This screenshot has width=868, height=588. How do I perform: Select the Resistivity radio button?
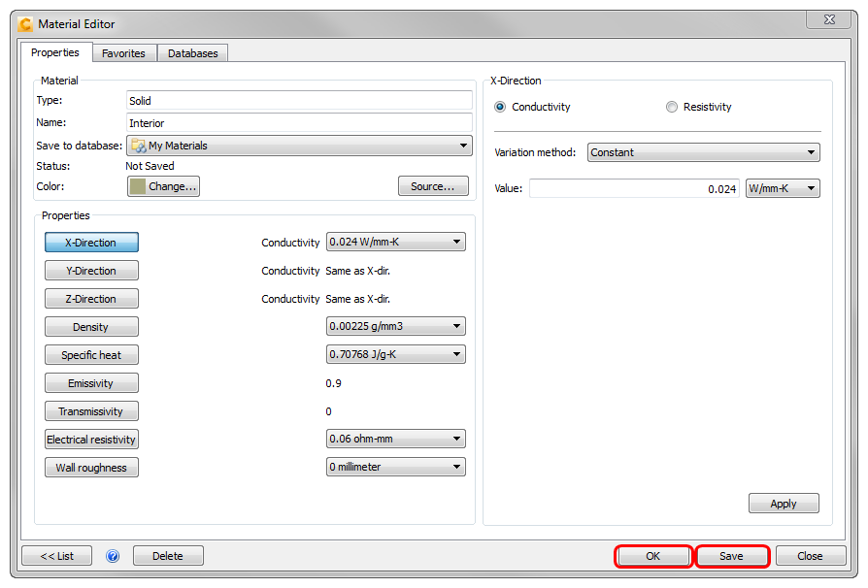(671, 107)
